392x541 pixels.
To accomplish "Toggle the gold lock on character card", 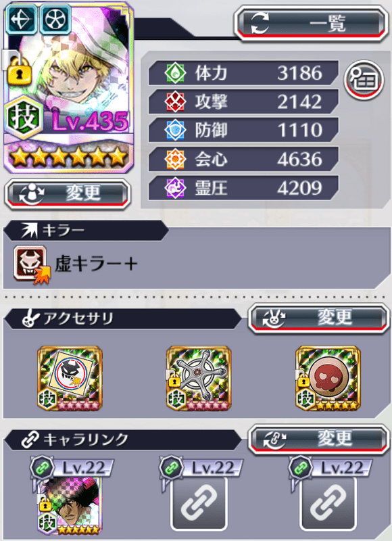I will (20, 71).
